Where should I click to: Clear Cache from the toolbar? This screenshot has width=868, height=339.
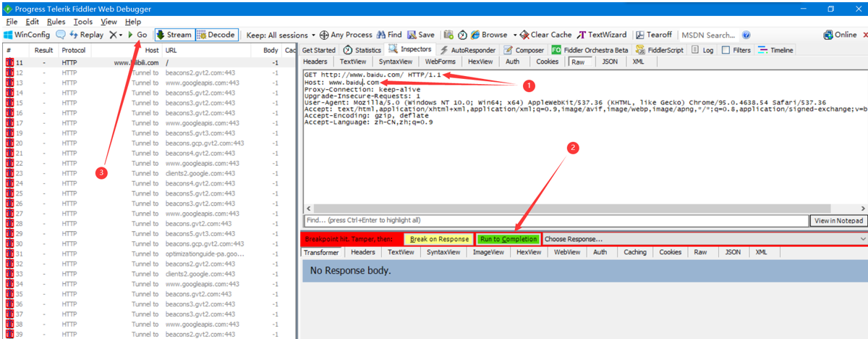[x=545, y=35]
